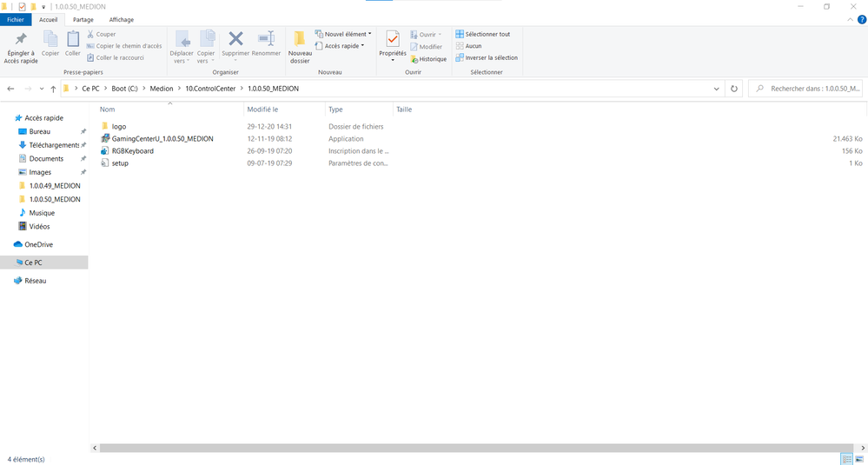This screenshot has width=868, height=465.
Task: Open Musique in the sidebar
Action: coord(42,213)
